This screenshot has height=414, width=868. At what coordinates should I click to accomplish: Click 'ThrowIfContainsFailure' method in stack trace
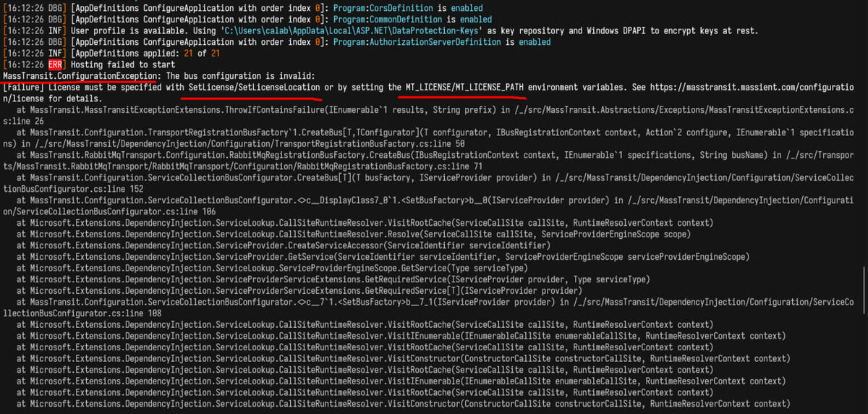[274, 110]
